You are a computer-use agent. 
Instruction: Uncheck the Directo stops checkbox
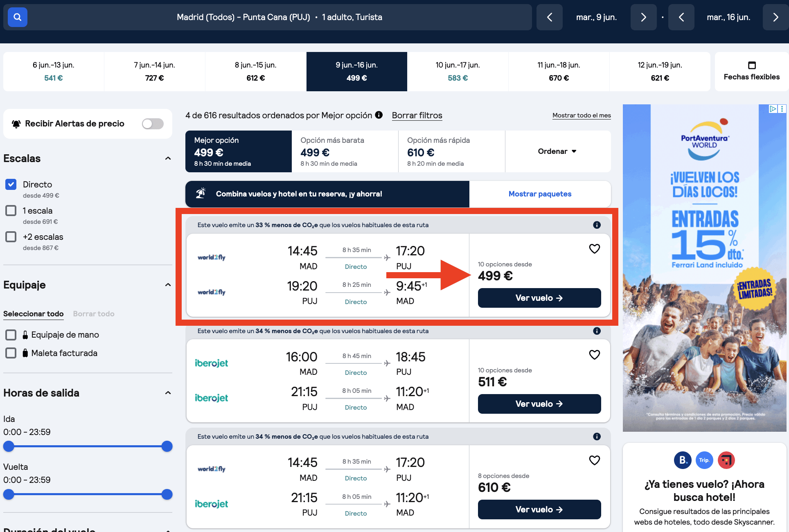[x=11, y=185]
